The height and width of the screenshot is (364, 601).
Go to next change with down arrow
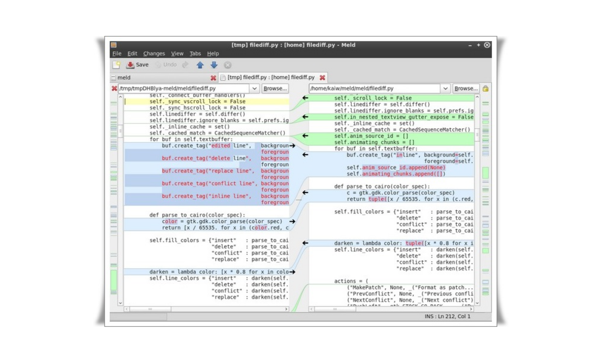214,65
